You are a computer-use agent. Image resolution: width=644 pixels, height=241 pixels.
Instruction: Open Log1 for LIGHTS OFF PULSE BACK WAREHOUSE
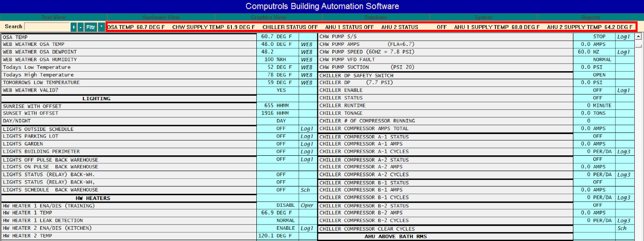307,159
